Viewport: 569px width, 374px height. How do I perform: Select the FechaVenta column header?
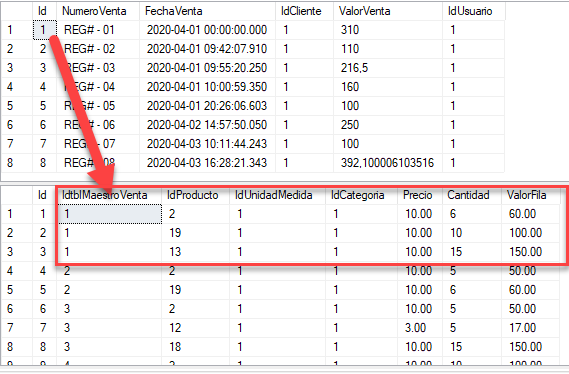[x=208, y=11]
